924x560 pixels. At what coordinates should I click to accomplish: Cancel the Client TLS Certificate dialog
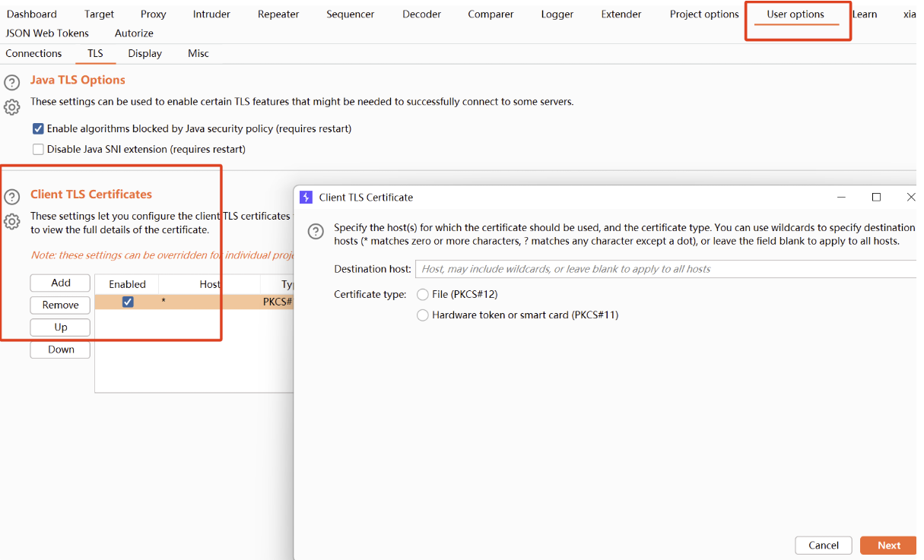coord(823,545)
